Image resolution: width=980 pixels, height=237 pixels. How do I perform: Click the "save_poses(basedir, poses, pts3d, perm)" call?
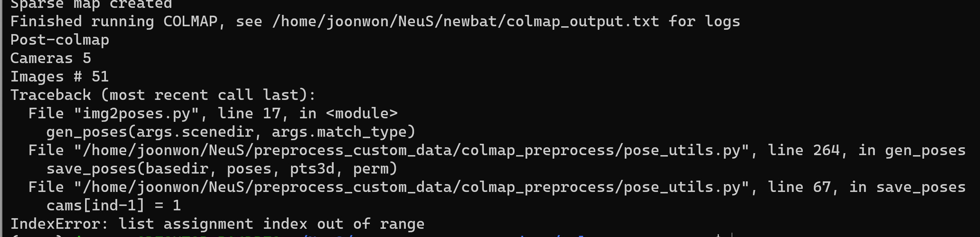point(222,169)
